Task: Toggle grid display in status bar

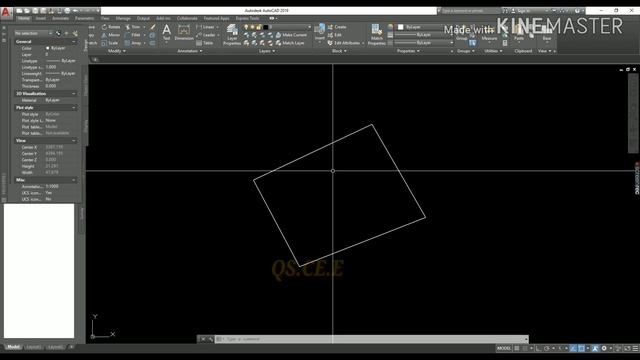Action: click(x=517, y=348)
